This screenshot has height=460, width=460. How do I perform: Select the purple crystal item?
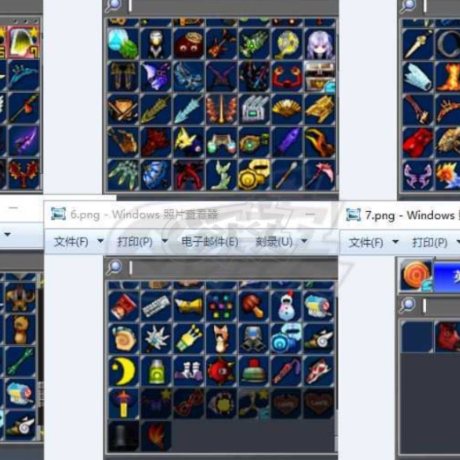(x=286, y=142)
